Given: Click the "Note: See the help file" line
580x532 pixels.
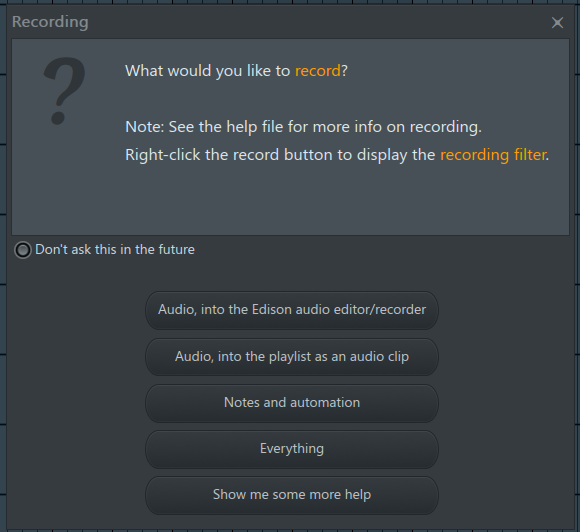Looking at the screenshot, I should [x=303, y=127].
